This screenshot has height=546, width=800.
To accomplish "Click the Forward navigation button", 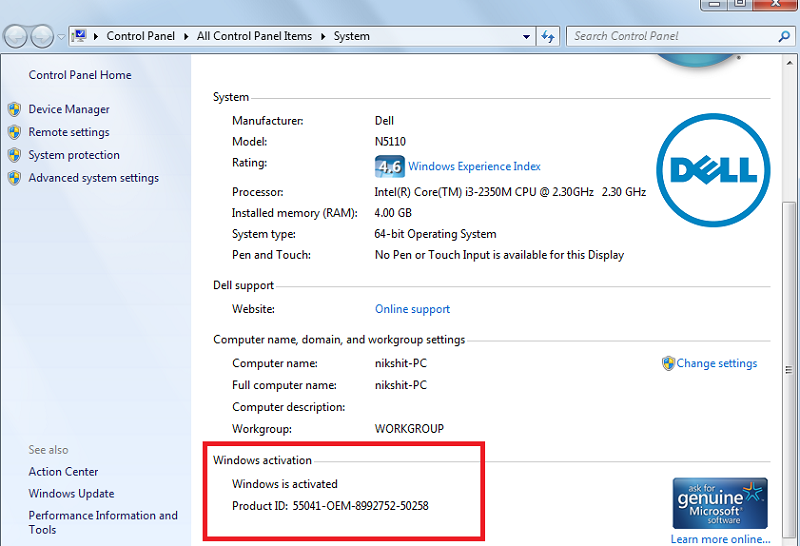I will click(x=42, y=37).
